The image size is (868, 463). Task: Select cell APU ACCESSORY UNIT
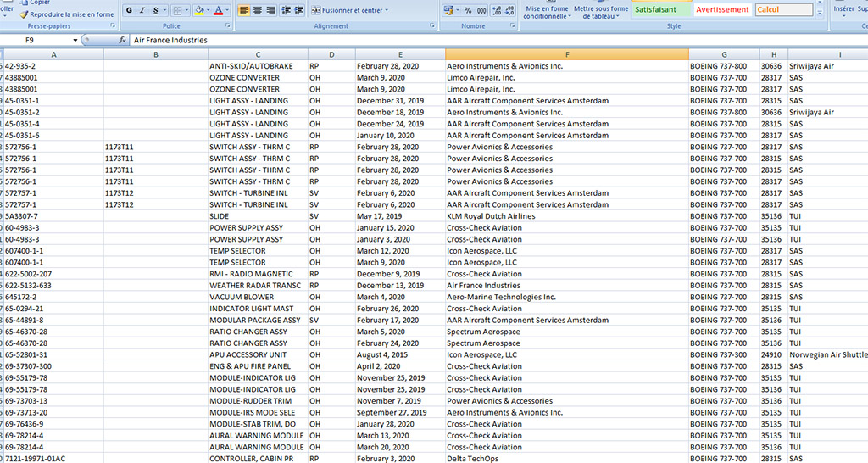[258, 354]
